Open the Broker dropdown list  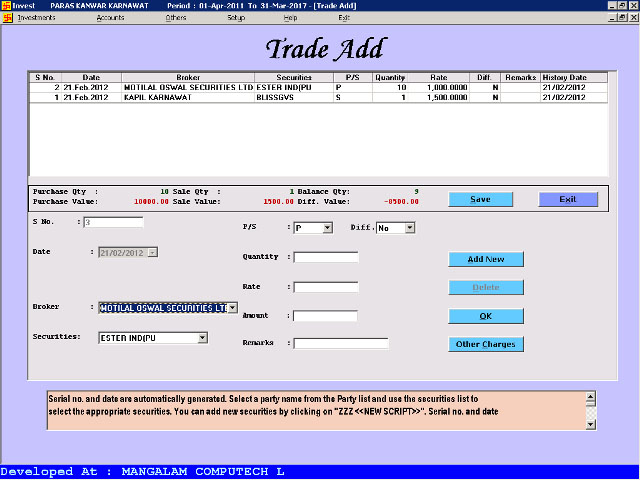[x=232, y=308]
